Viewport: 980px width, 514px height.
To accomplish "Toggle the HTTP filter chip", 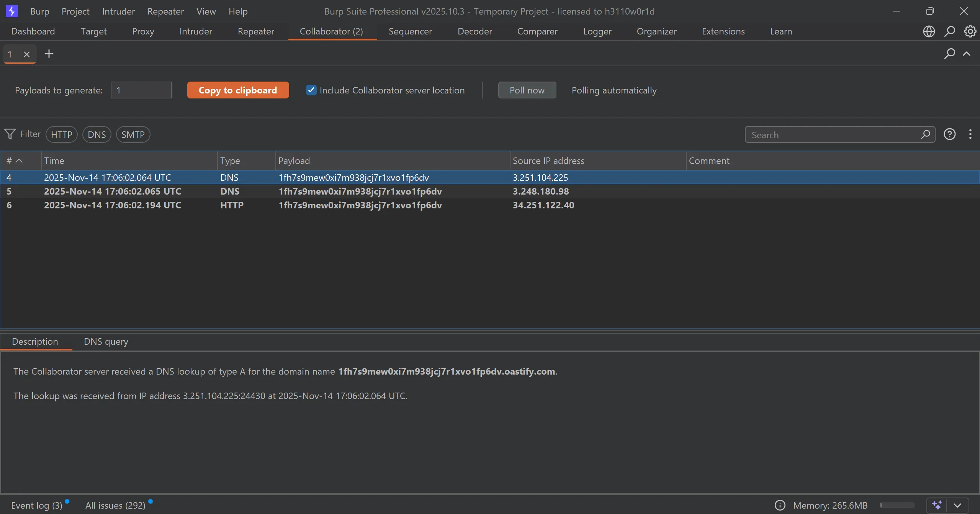I will pos(61,135).
